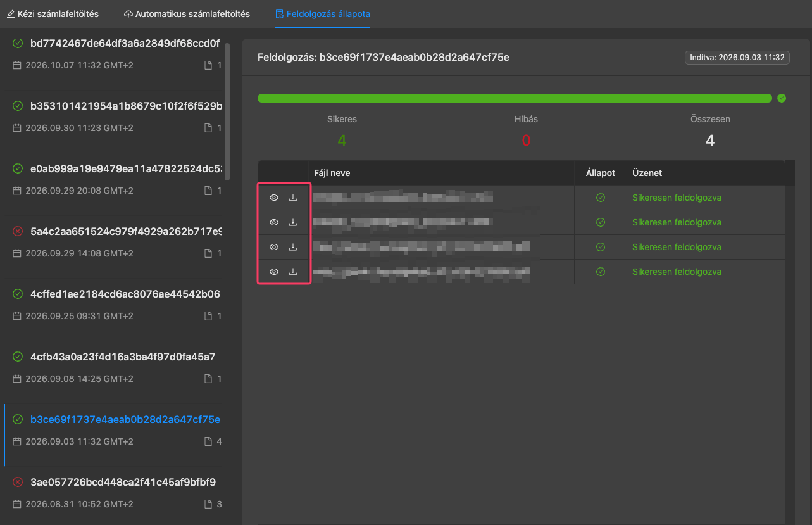Open process 4cfb43a0a23f4d16a3ba4f97d0fa45a7
Image resolution: width=812 pixels, height=525 pixels.
[117, 368]
